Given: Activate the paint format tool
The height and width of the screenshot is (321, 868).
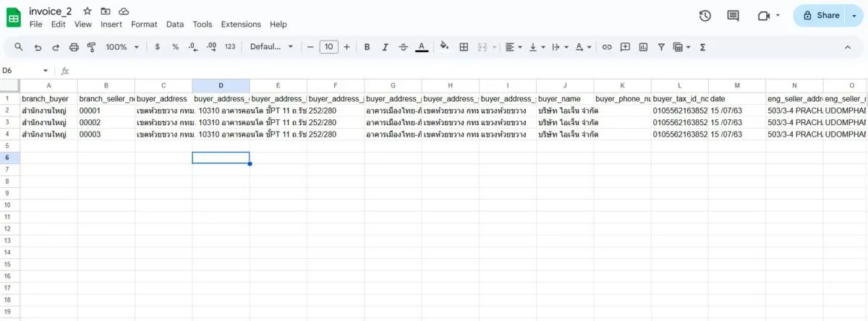Looking at the screenshot, I should point(91,47).
